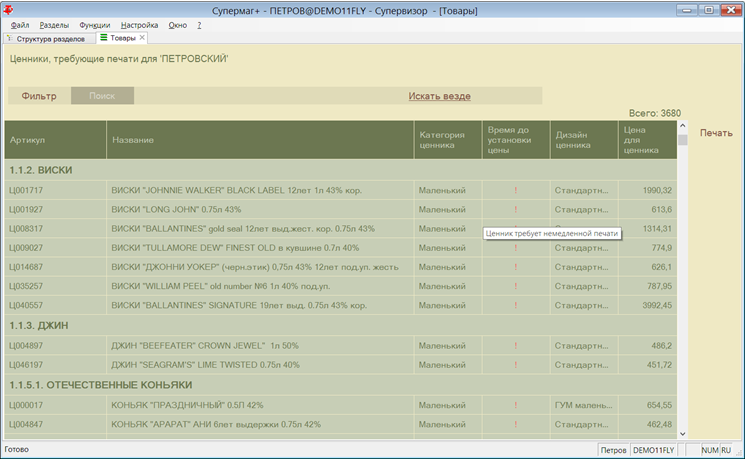The image size is (746, 461).
Task: Click red exclamation in TULLAMORE DEW row
Action: pos(516,248)
